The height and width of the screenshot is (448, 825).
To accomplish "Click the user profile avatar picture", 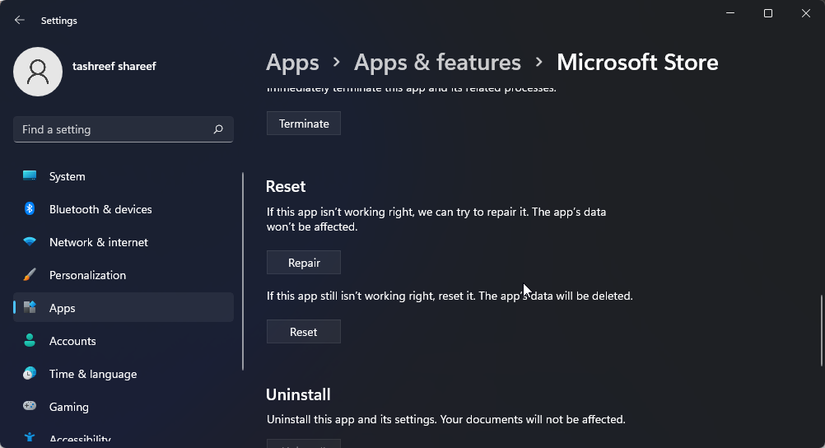I will coord(38,73).
